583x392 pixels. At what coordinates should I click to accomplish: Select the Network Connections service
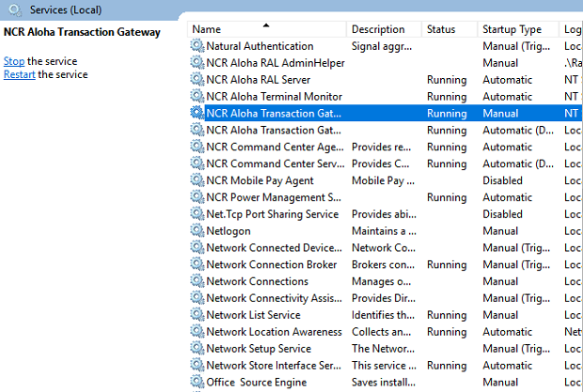point(258,281)
